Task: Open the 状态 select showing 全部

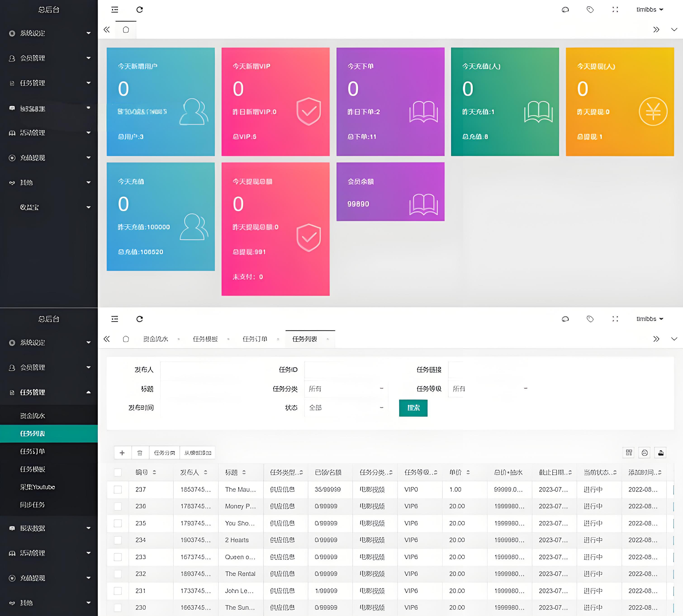Action: [x=346, y=408]
